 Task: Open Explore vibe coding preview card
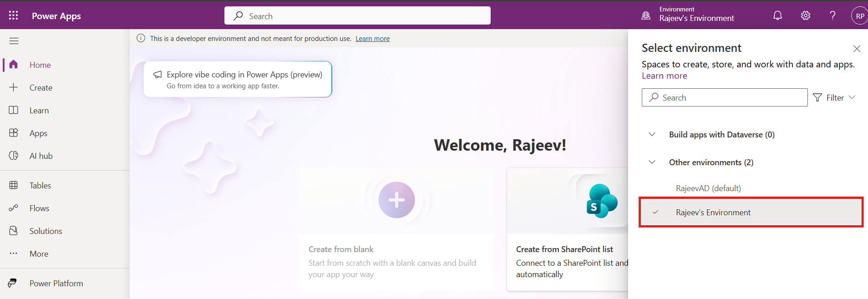238,79
